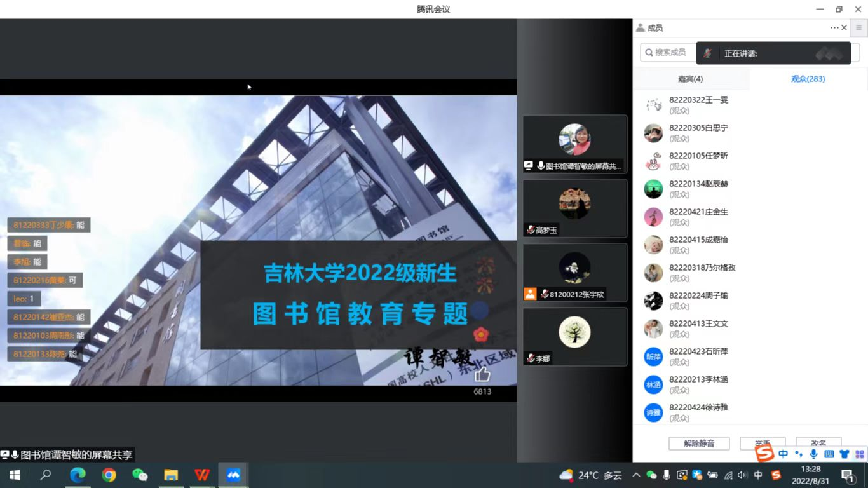Click the thumbs-up like icon on the video
This screenshot has height=488, width=868.
[x=482, y=374]
